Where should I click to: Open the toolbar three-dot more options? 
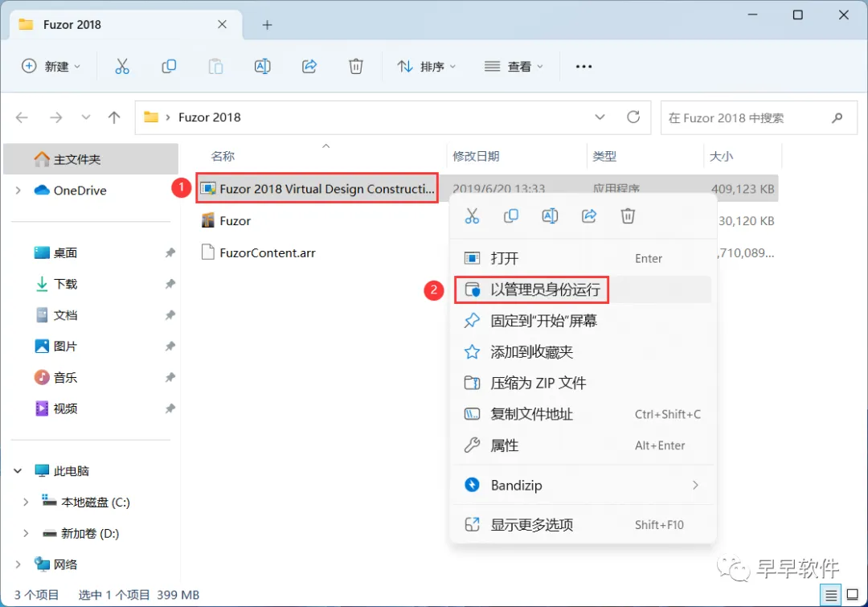pos(583,67)
